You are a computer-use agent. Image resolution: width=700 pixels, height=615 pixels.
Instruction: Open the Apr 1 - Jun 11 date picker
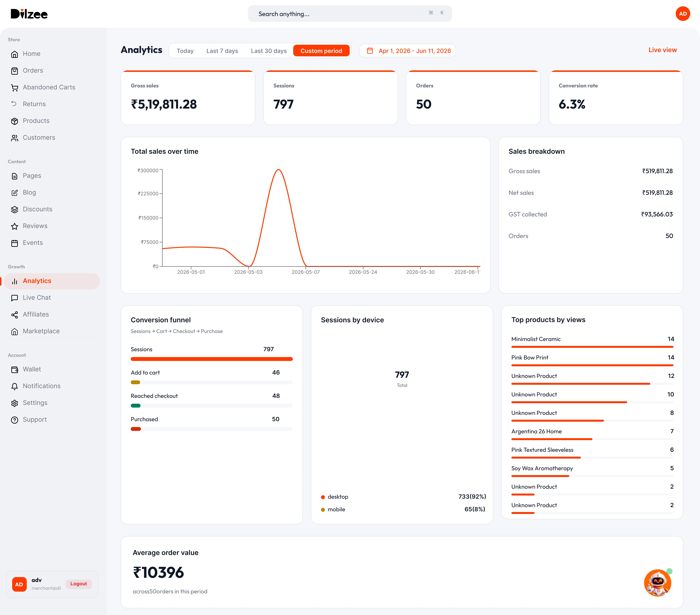tap(407, 51)
